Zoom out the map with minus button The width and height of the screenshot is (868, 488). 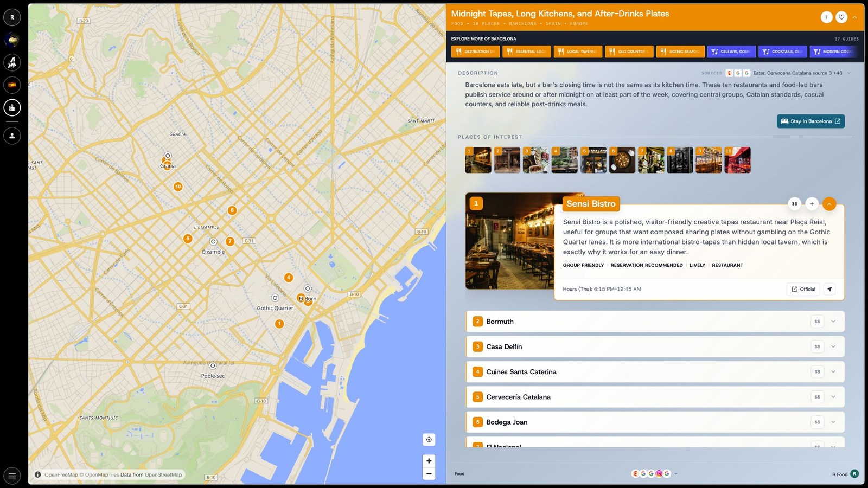[x=429, y=474]
